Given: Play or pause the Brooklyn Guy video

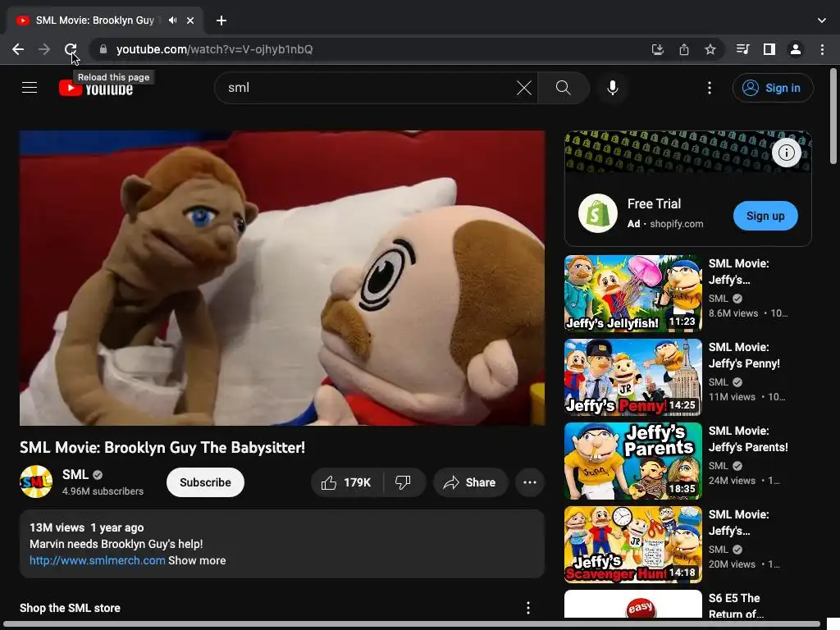Looking at the screenshot, I should pyautogui.click(x=282, y=278).
